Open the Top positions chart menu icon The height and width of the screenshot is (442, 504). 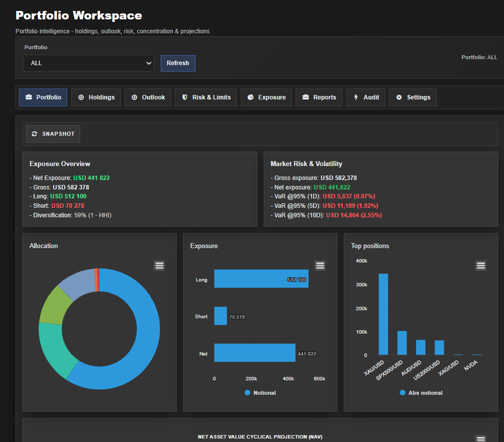tap(481, 265)
